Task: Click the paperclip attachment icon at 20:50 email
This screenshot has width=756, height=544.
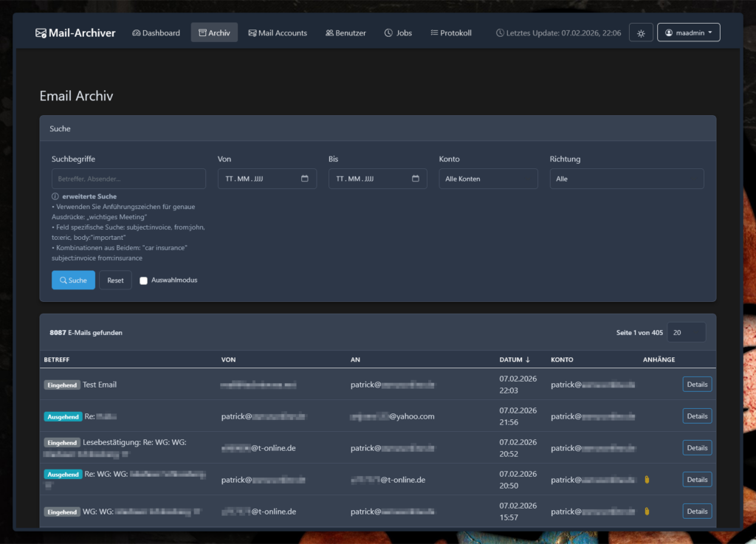Action: pyautogui.click(x=647, y=480)
